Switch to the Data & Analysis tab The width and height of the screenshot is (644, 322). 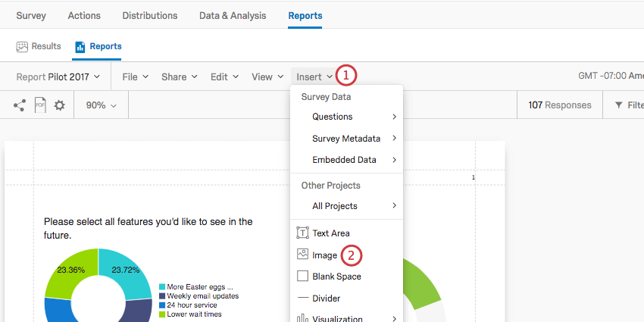pos(233,16)
